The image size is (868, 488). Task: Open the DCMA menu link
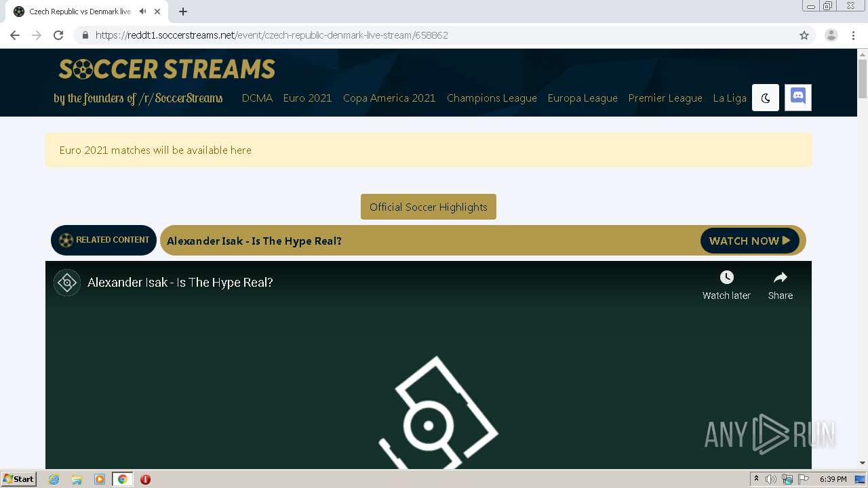(x=257, y=98)
